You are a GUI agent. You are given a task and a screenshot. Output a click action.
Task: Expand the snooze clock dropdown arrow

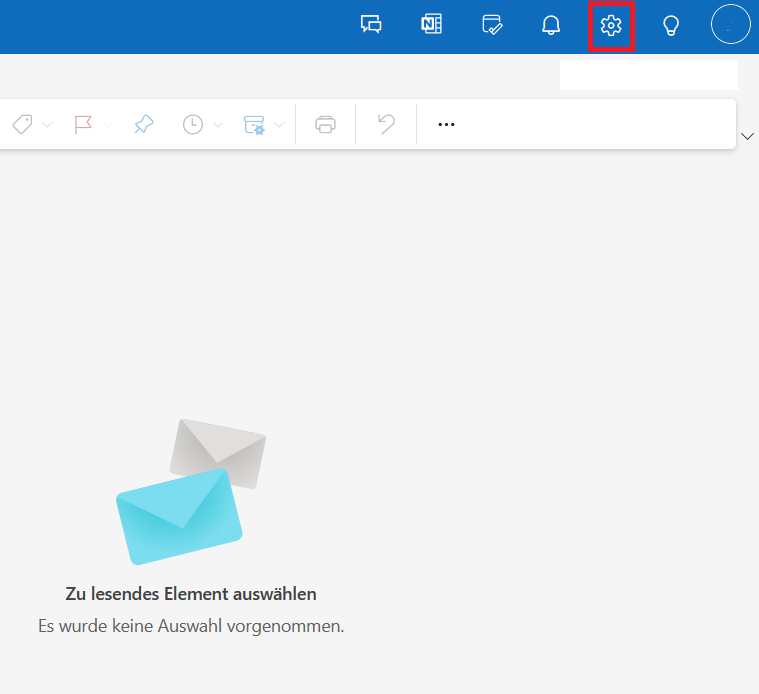[x=218, y=125]
